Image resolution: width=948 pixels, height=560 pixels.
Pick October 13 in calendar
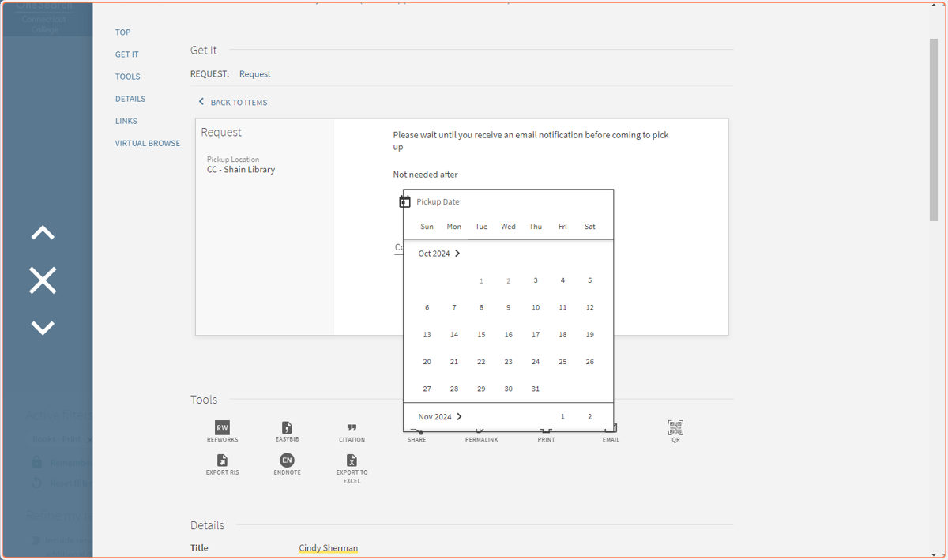(x=427, y=334)
